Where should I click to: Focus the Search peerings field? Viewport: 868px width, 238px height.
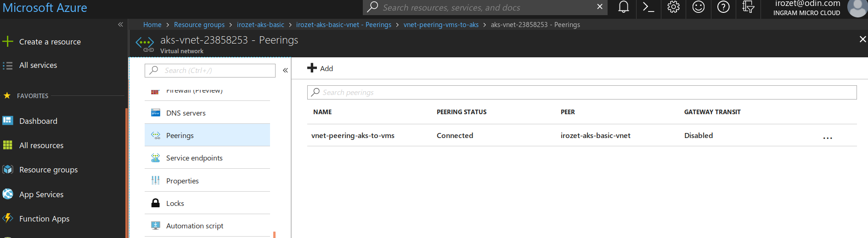click(581, 93)
